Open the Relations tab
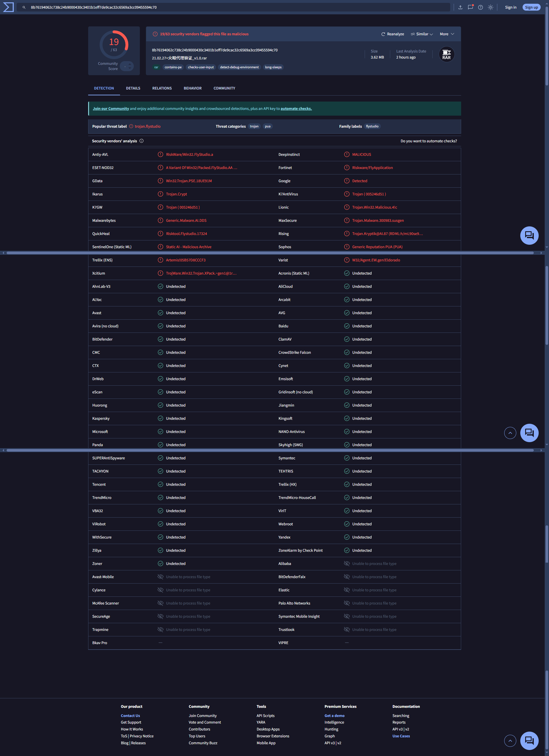The image size is (549, 756). [162, 88]
